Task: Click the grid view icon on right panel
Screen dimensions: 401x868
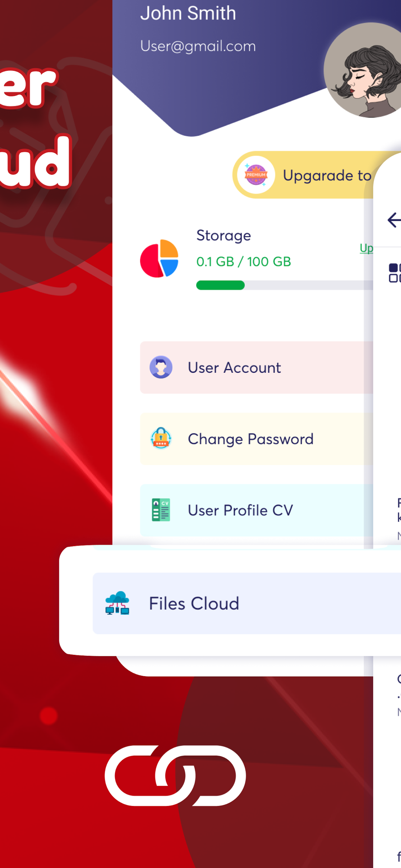Action: click(x=395, y=273)
